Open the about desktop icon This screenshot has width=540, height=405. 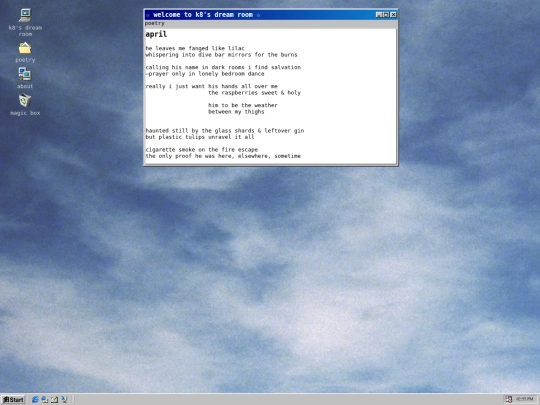point(25,74)
